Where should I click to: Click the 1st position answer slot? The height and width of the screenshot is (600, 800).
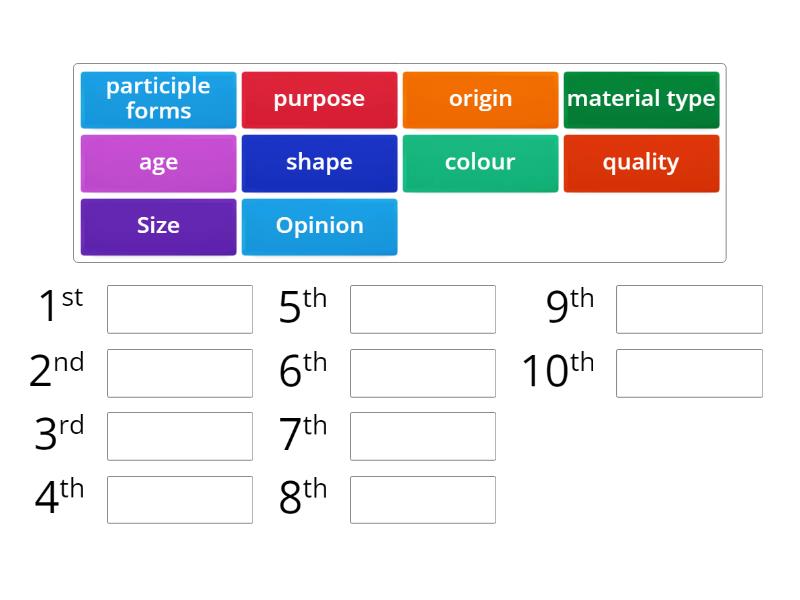[x=180, y=309]
